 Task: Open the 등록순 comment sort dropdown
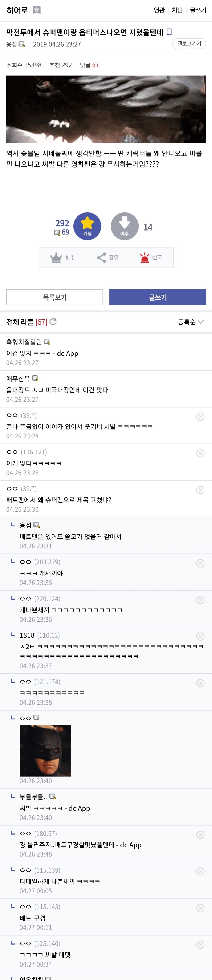pos(192,321)
